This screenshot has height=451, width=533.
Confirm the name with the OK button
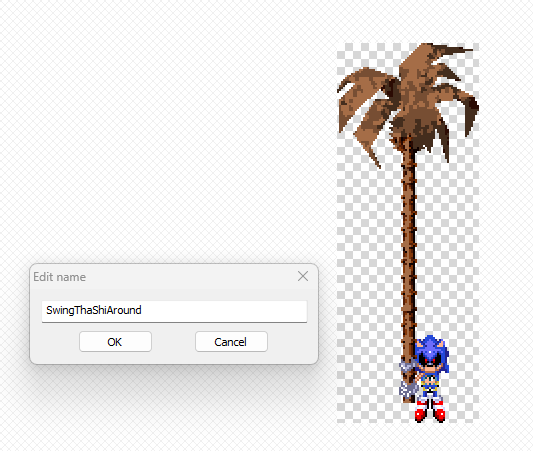(115, 342)
